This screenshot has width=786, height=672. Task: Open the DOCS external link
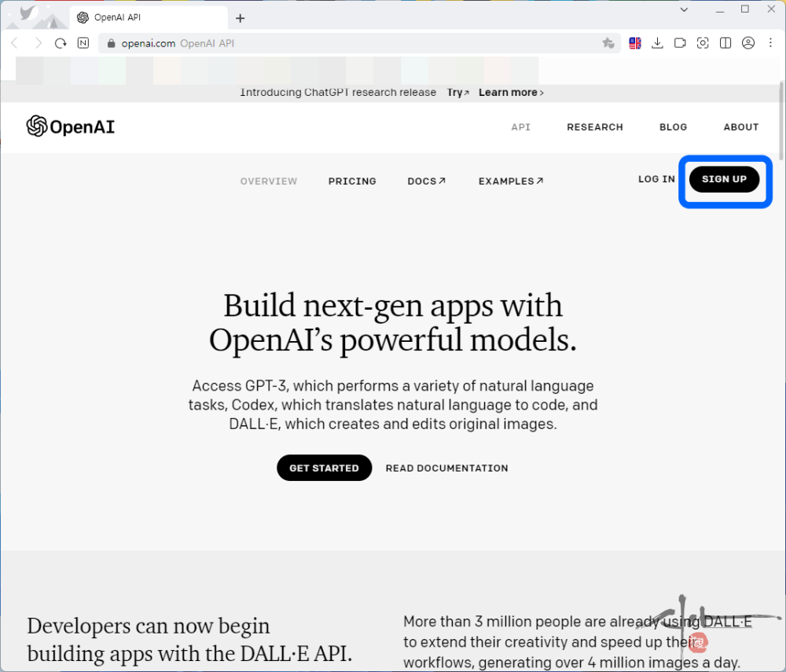point(427,182)
